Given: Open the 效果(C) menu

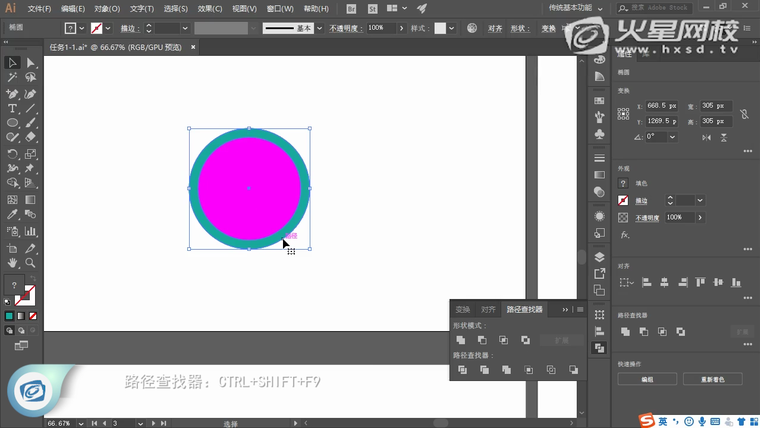Looking at the screenshot, I should pyautogui.click(x=210, y=8).
